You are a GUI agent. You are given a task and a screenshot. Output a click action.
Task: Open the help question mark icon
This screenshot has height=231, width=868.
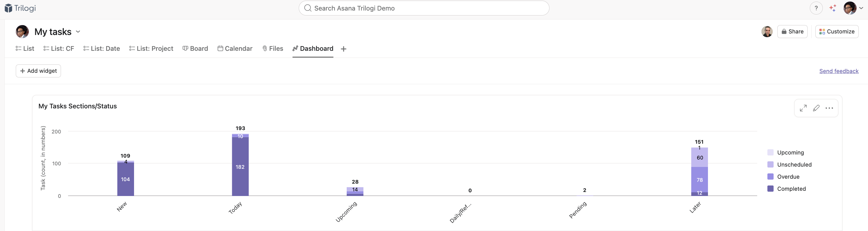(816, 8)
